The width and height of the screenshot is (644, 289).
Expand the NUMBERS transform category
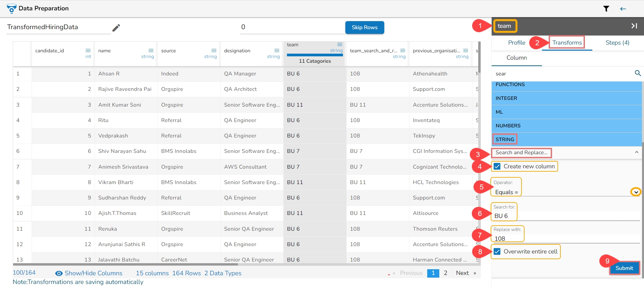[566, 126]
